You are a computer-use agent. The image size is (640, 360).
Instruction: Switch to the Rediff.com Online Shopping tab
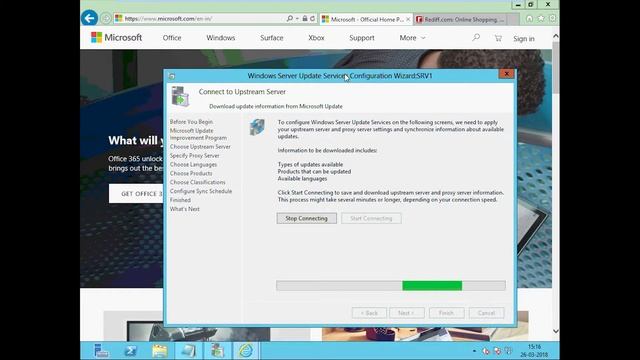point(460,19)
